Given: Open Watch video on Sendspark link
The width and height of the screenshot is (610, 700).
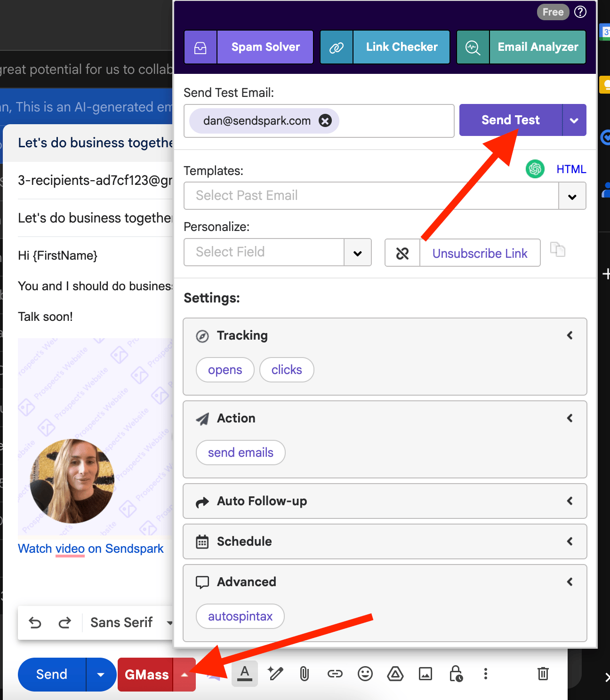Looking at the screenshot, I should pos(90,549).
